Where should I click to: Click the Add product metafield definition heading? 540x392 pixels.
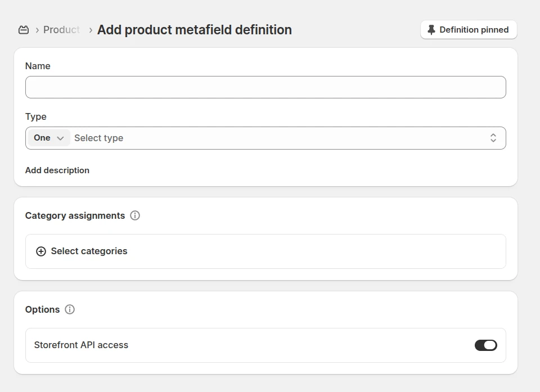[195, 30]
